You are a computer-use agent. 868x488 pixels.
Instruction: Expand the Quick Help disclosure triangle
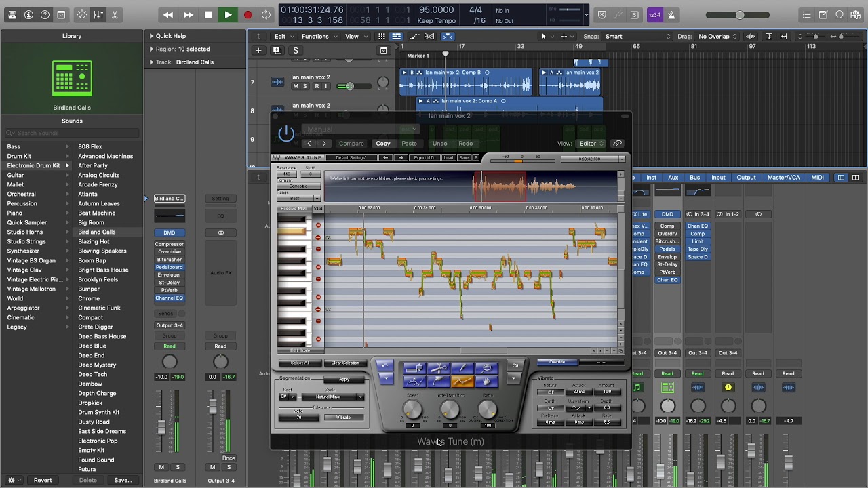click(x=152, y=36)
